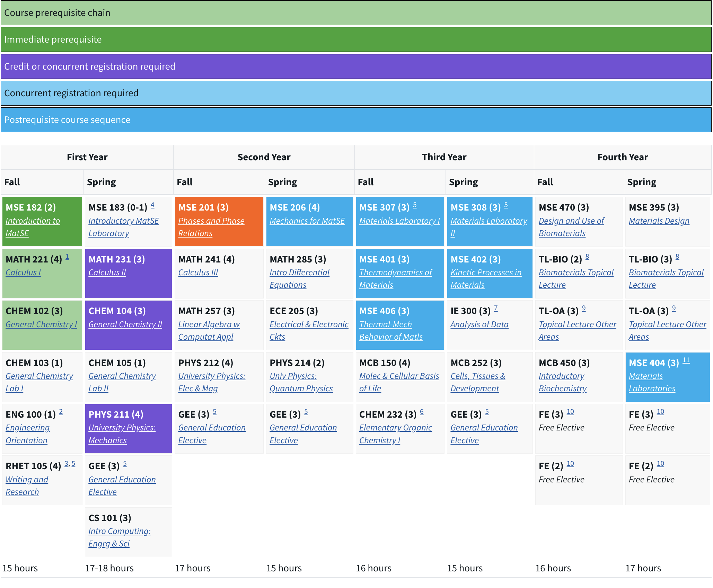The width and height of the screenshot is (713, 588).
Task: Open the Calculus II course link
Action: click(107, 273)
